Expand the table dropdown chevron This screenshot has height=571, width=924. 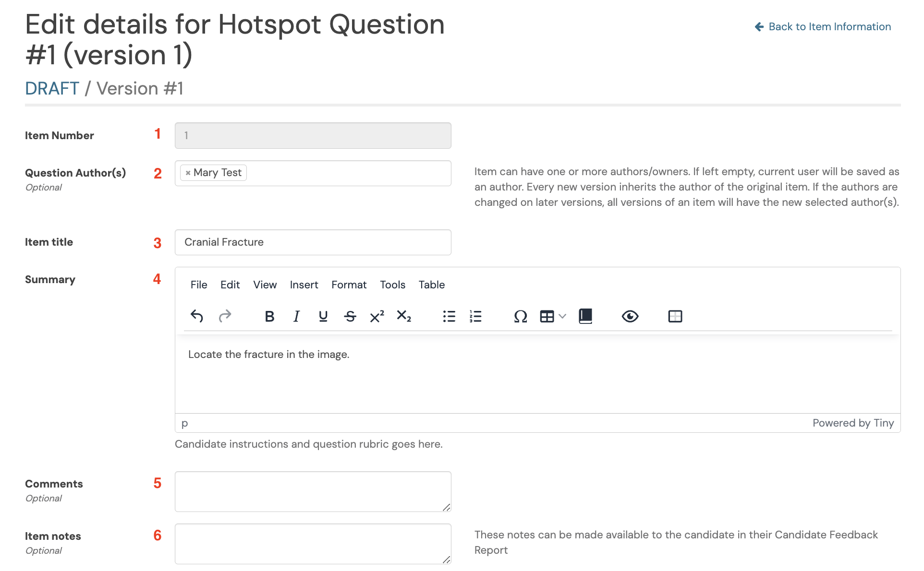[x=563, y=316]
